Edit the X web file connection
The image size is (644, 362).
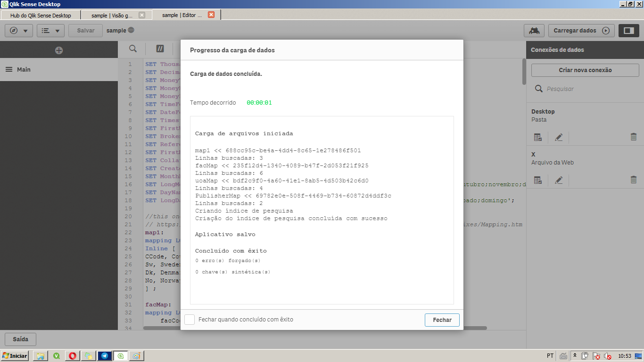tap(559, 180)
